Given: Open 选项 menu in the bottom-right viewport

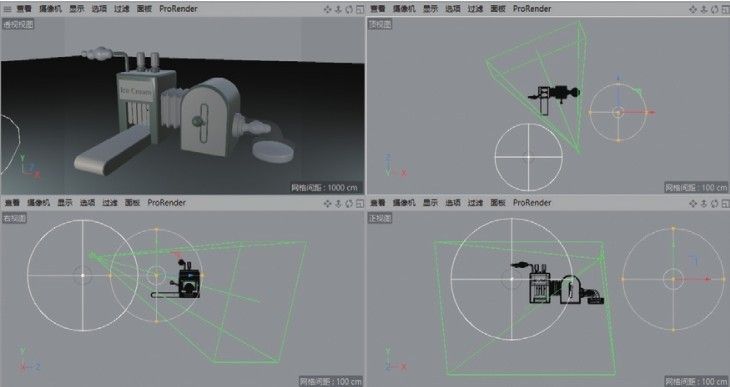Looking at the screenshot, I should click(x=453, y=203).
